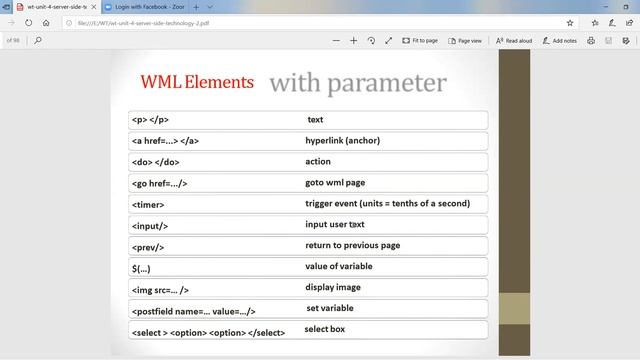640x360 pixels.
Task: Click the 'goto wml page' text
Action: [x=335, y=182]
